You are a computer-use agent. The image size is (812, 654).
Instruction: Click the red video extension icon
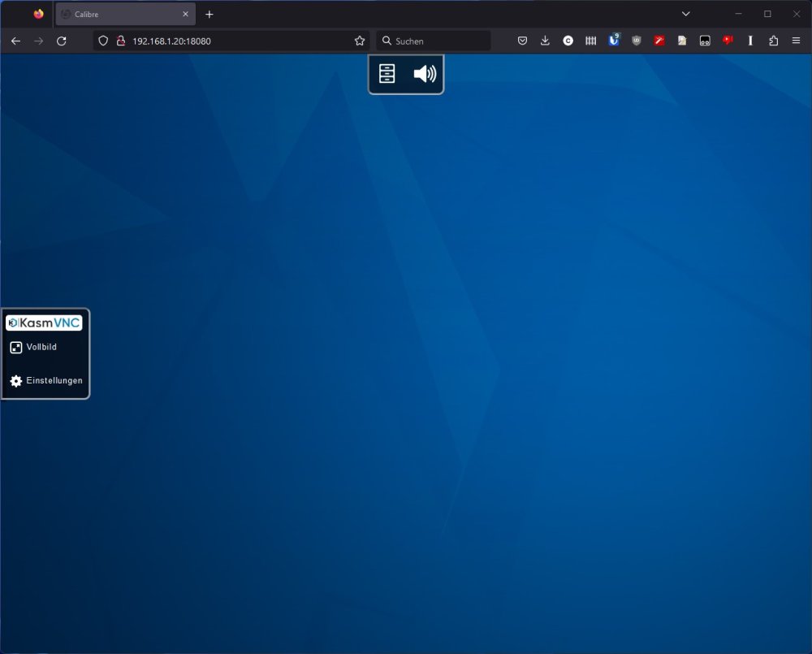(728, 40)
